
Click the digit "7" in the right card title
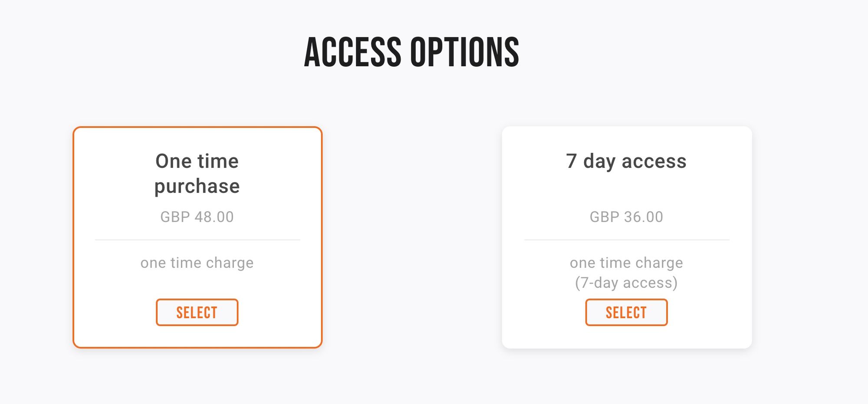coord(571,161)
